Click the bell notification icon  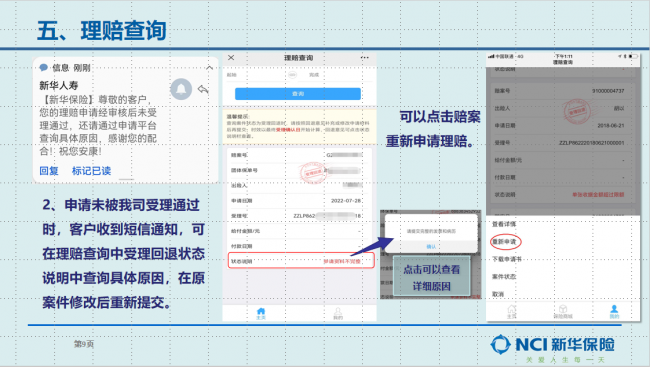(181, 89)
